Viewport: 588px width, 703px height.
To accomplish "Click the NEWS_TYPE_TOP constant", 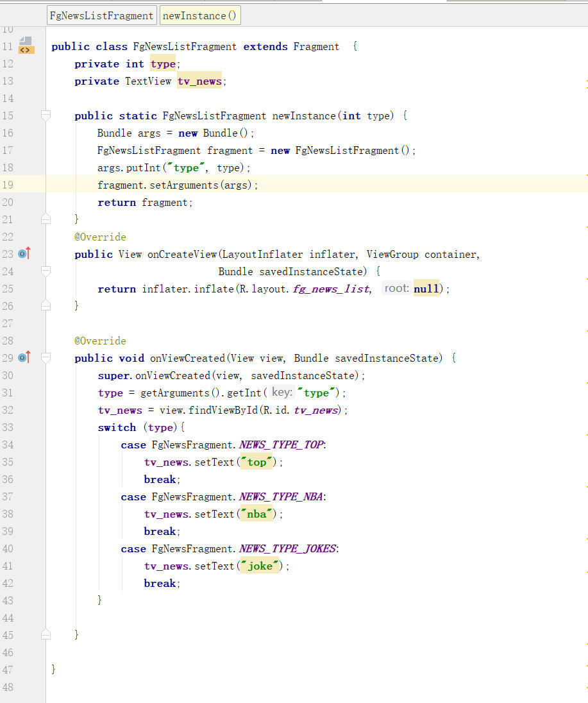I will tap(281, 445).
